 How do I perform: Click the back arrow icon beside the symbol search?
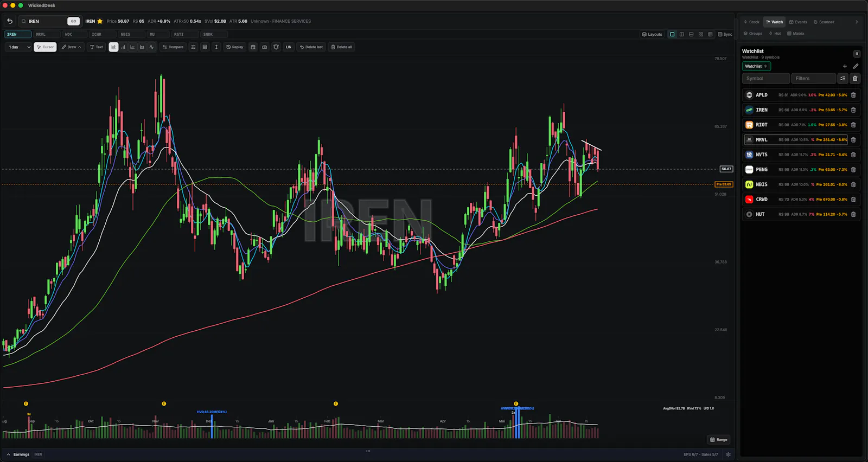(10, 21)
